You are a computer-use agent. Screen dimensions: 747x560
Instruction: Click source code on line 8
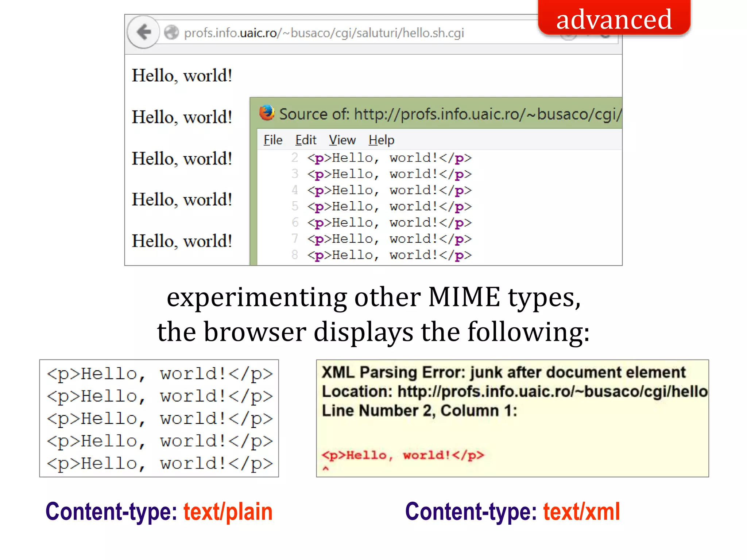pyautogui.click(x=389, y=255)
